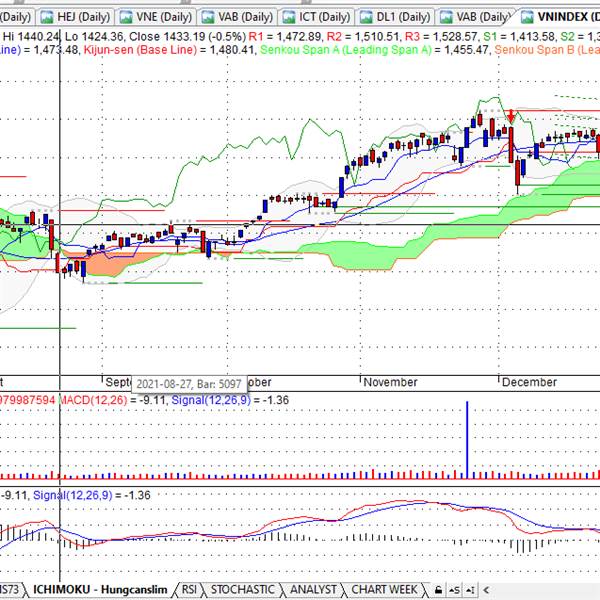The width and height of the screenshot is (600, 600).
Task: Toggle the symbol link S icon
Action: 455,590
